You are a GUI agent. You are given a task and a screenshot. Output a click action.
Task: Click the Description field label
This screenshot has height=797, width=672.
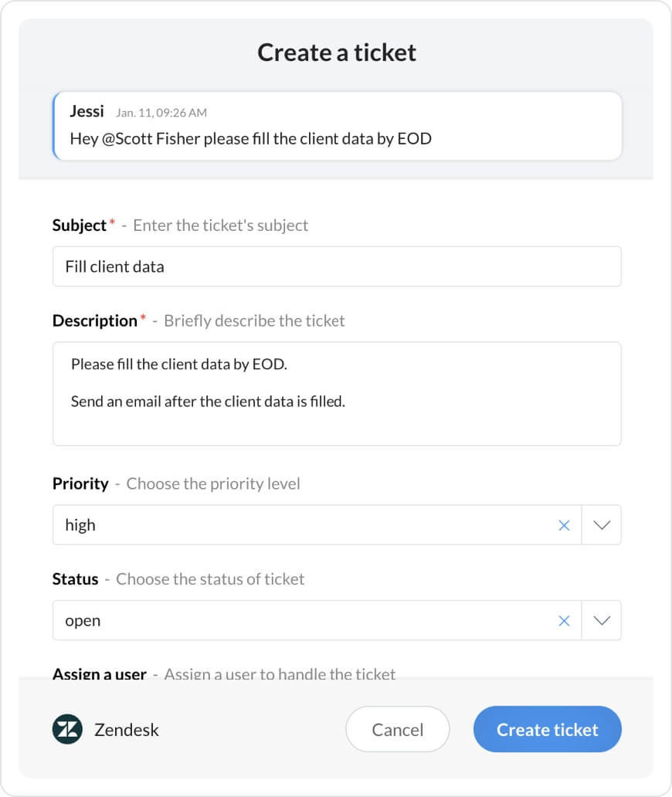[x=94, y=320]
